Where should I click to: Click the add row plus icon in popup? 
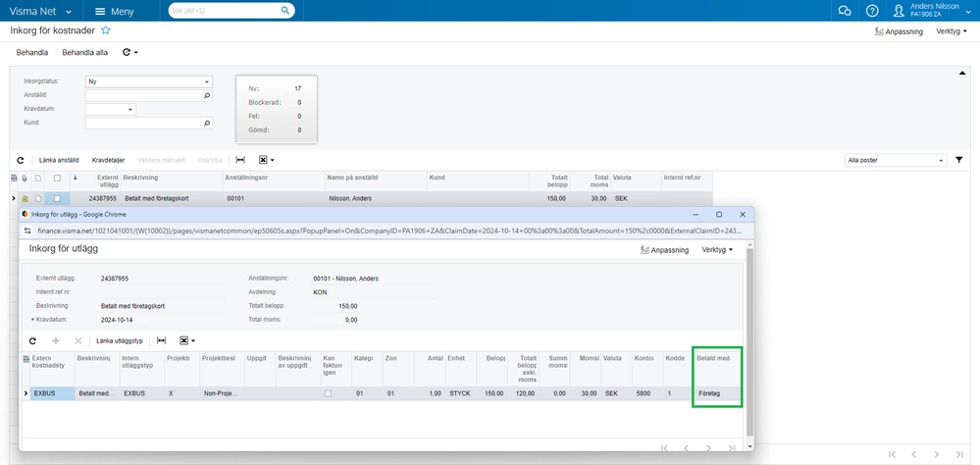point(56,340)
